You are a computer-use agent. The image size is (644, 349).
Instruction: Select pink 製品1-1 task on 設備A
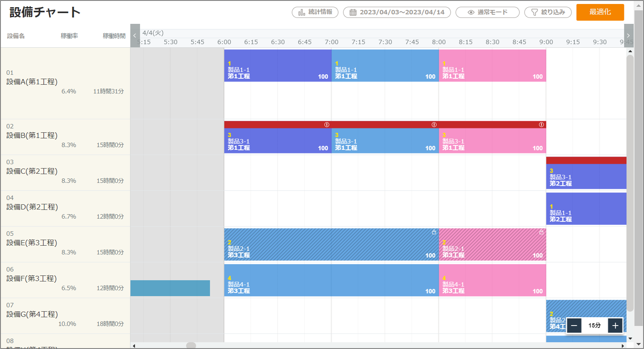click(493, 66)
